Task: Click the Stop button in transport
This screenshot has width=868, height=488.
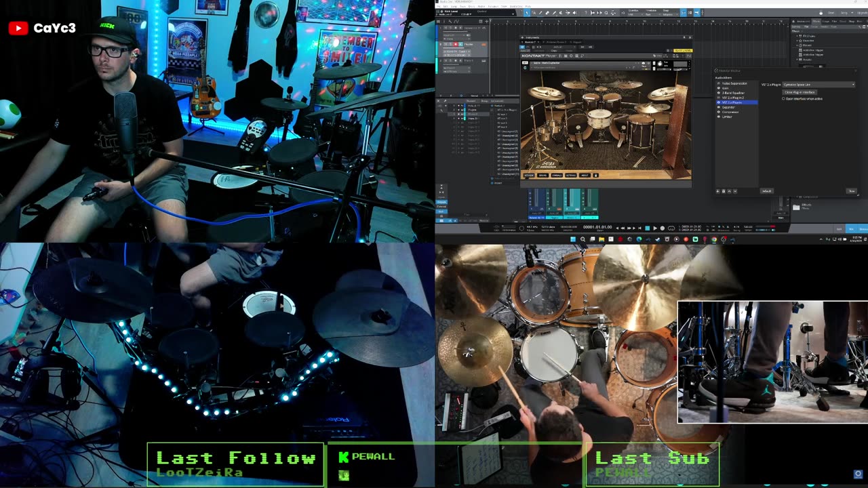Action: 648,228
